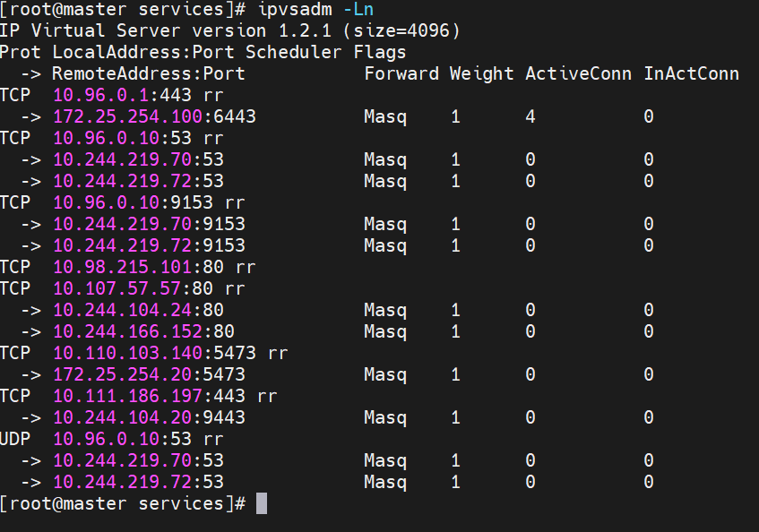Click the real server 172.25.254.20:5473
This screenshot has width=759, height=532.
tap(149, 374)
